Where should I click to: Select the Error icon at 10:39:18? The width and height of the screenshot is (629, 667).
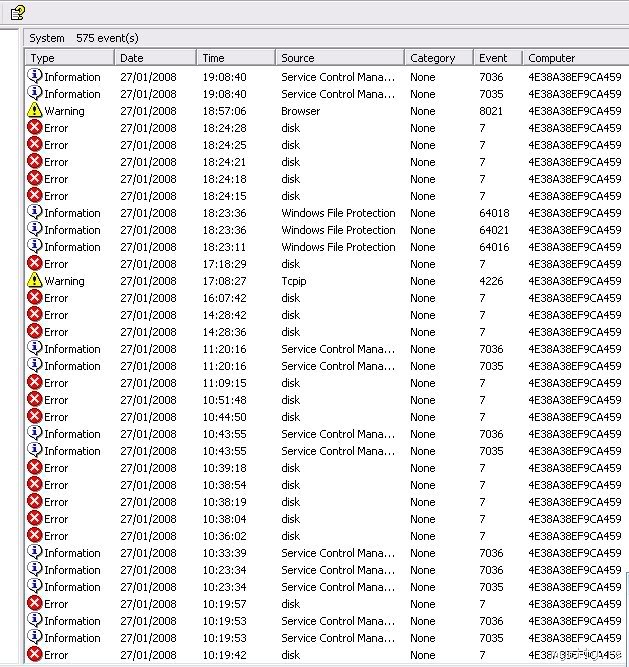click(34, 467)
